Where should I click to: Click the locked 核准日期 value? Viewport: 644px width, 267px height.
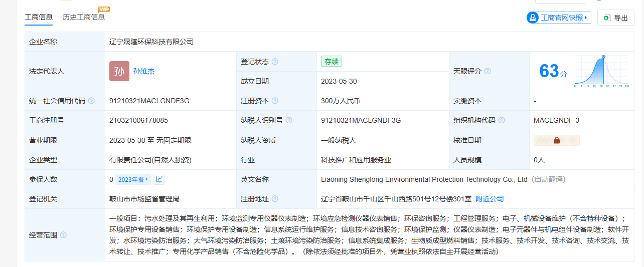[557, 140]
